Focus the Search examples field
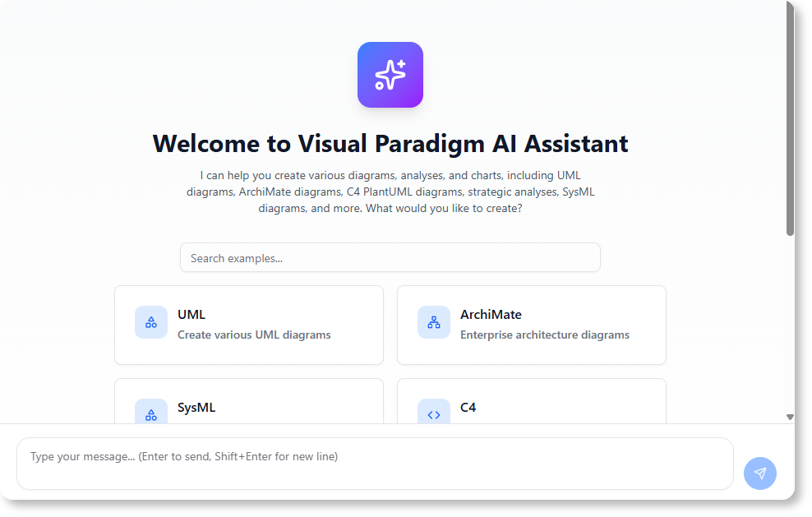Screen dimensions: 812x517 click(390, 258)
